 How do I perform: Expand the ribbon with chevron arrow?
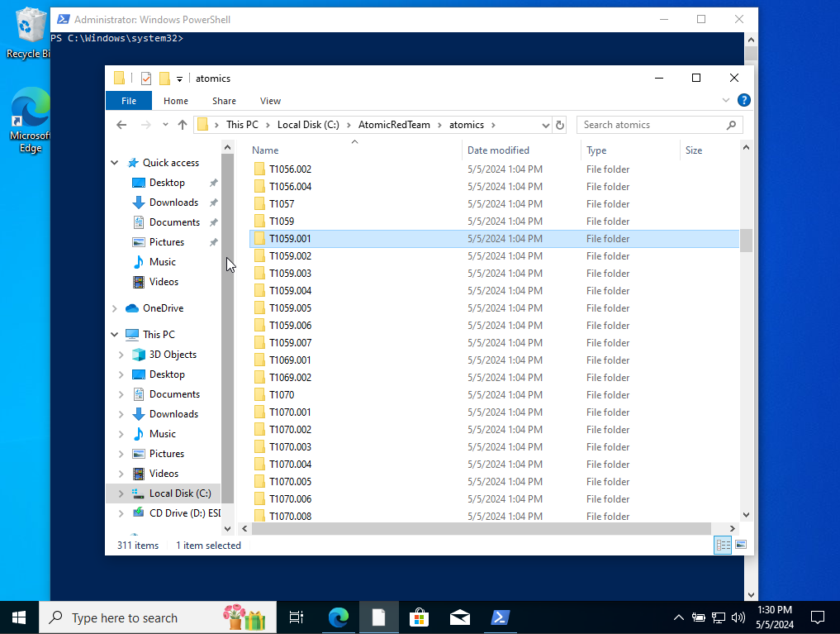pyautogui.click(x=726, y=100)
